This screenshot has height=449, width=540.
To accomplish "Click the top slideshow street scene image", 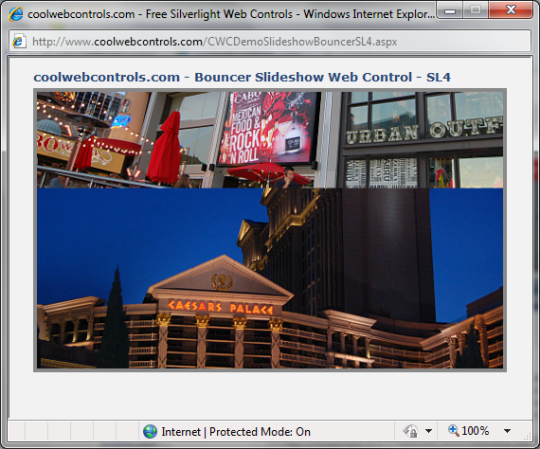I will 270,140.
